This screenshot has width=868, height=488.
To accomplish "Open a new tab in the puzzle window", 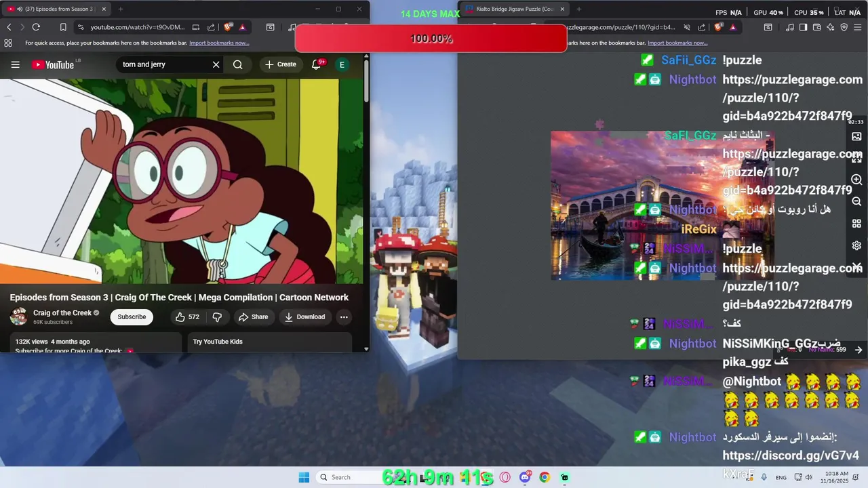I will (x=578, y=9).
